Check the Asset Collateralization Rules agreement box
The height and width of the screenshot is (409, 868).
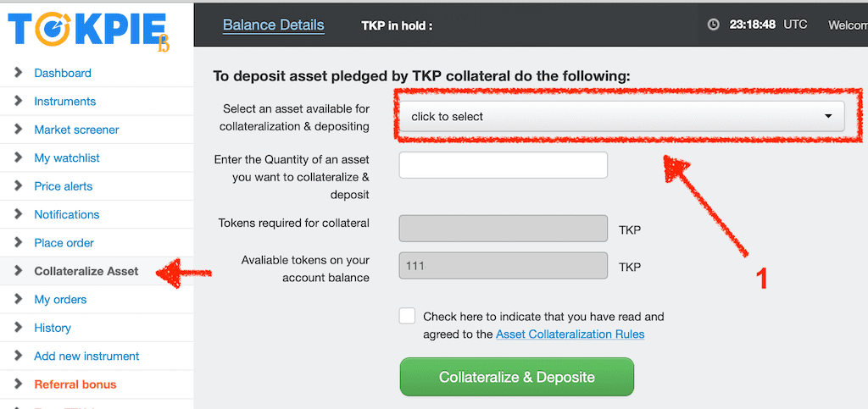coord(407,316)
